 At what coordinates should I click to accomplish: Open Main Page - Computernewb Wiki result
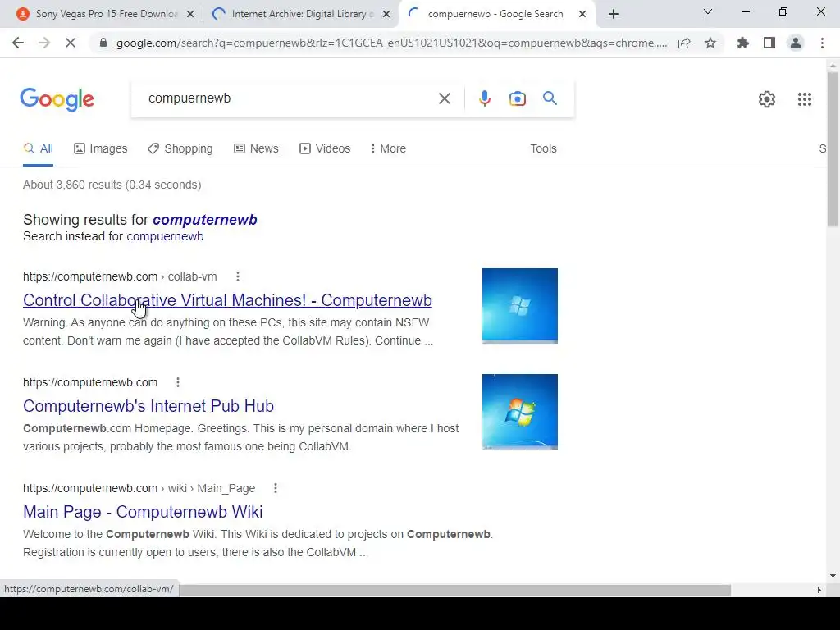point(143,512)
